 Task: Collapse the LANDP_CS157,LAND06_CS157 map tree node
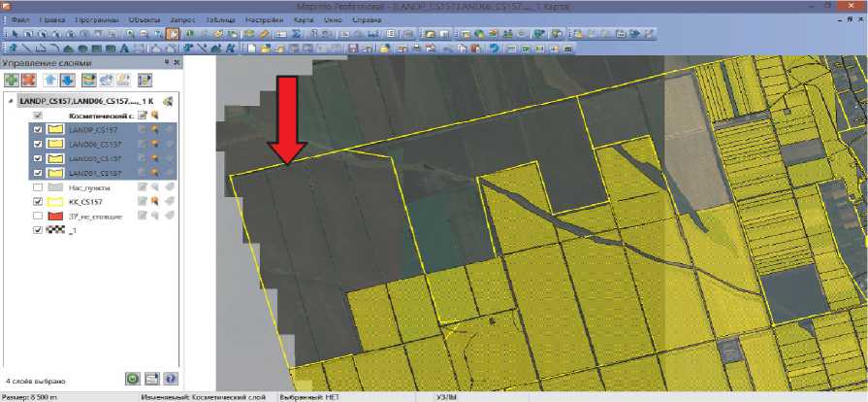pos(10,101)
